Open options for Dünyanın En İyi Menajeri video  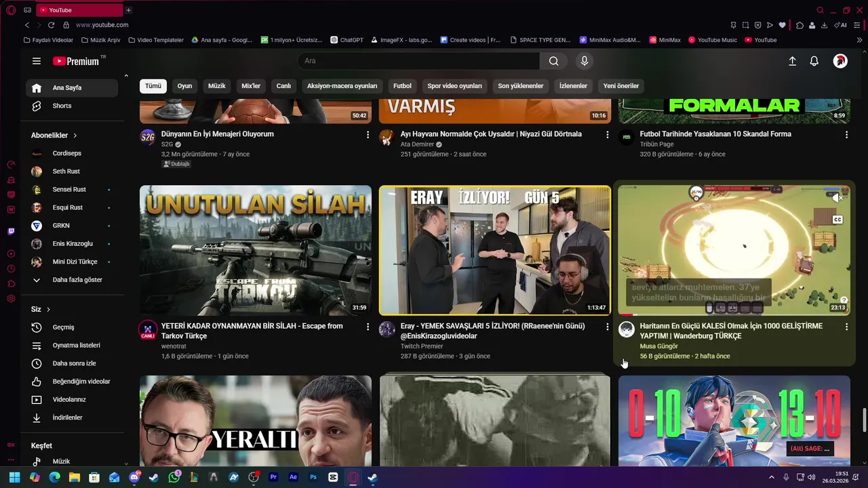coord(368,135)
